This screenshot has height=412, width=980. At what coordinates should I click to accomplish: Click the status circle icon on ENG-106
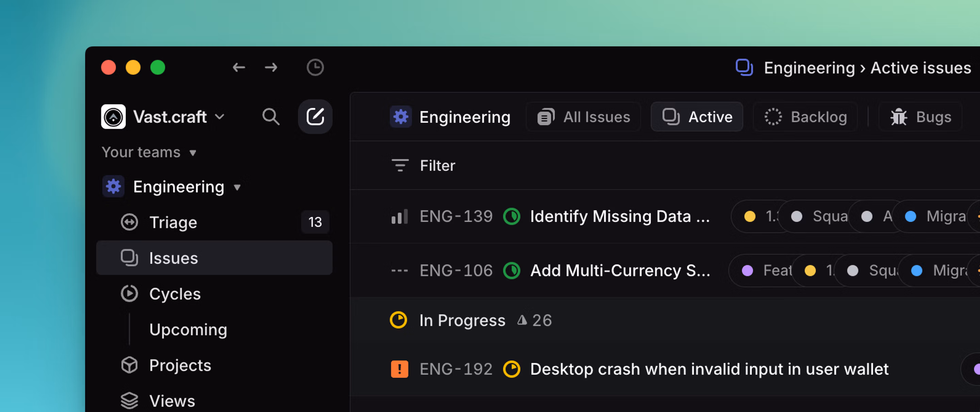pos(512,271)
